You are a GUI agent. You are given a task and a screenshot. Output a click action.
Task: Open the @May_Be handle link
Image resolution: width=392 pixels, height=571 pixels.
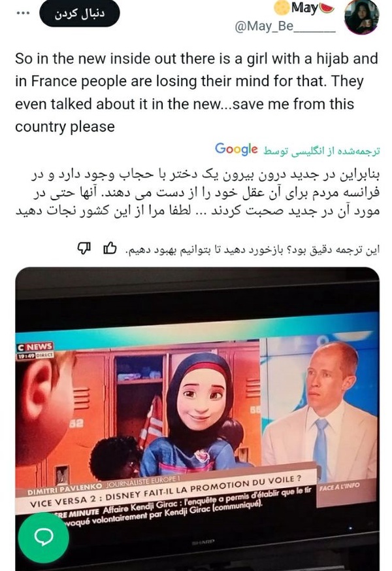[285, 27]
